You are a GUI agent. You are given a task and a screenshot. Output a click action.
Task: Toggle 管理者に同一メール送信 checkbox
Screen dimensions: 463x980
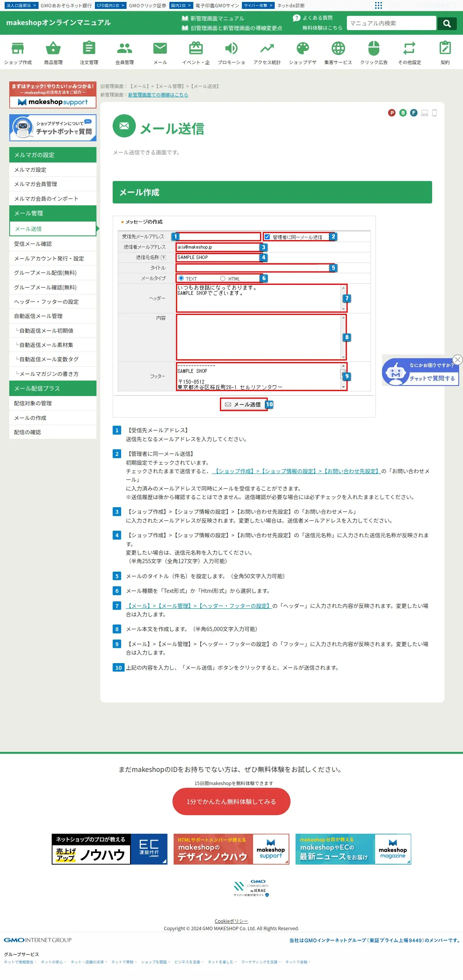coord(267,237)
